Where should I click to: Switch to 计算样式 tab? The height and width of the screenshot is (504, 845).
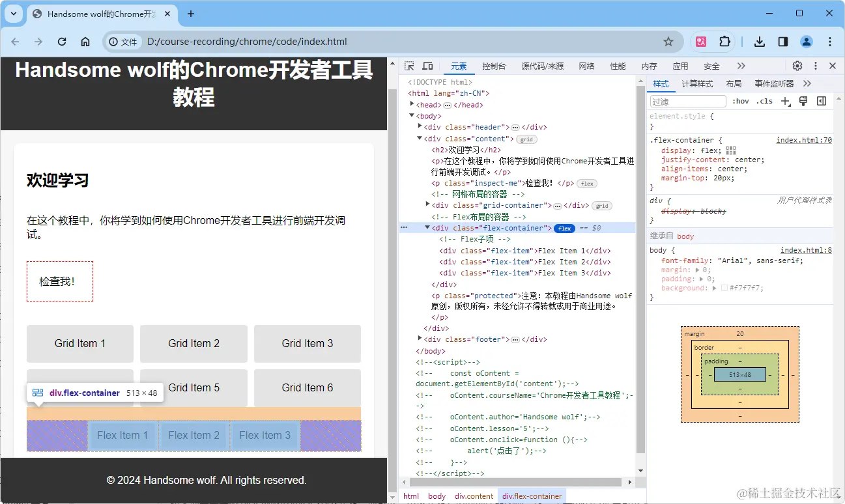697,83
